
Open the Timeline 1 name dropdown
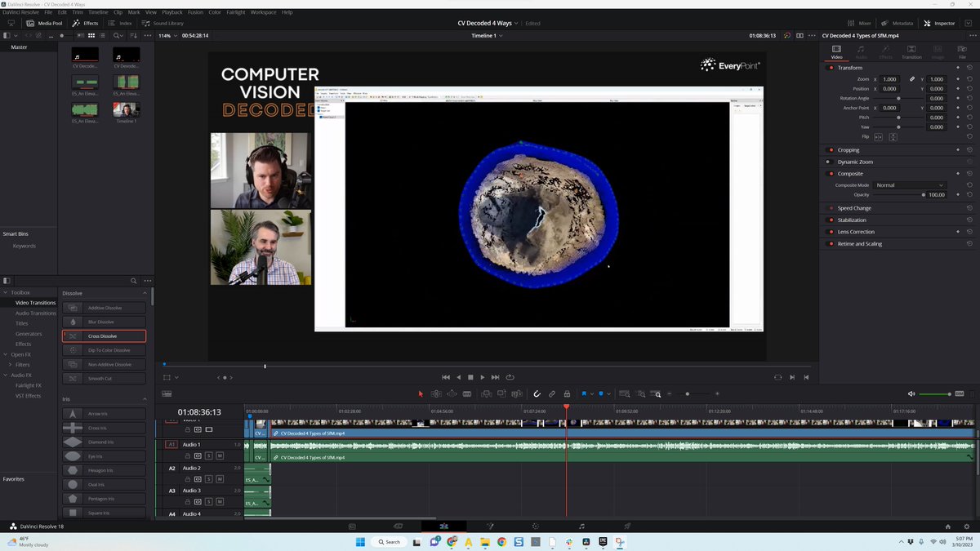point(487,36)
